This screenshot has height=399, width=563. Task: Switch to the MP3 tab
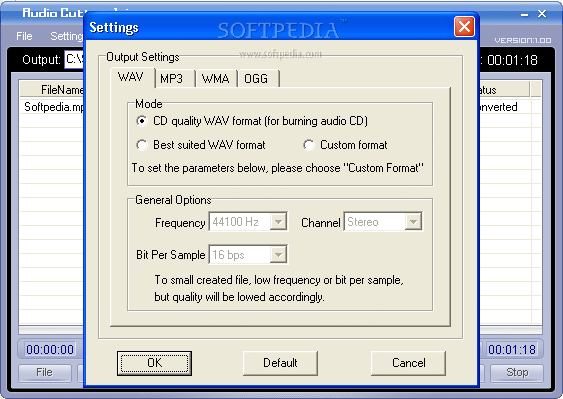(x=175, y=78)
